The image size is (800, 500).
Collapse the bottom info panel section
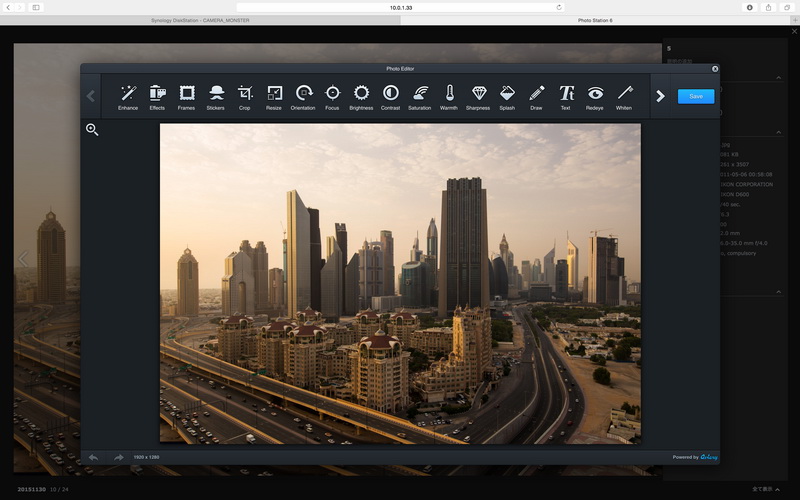779,292
